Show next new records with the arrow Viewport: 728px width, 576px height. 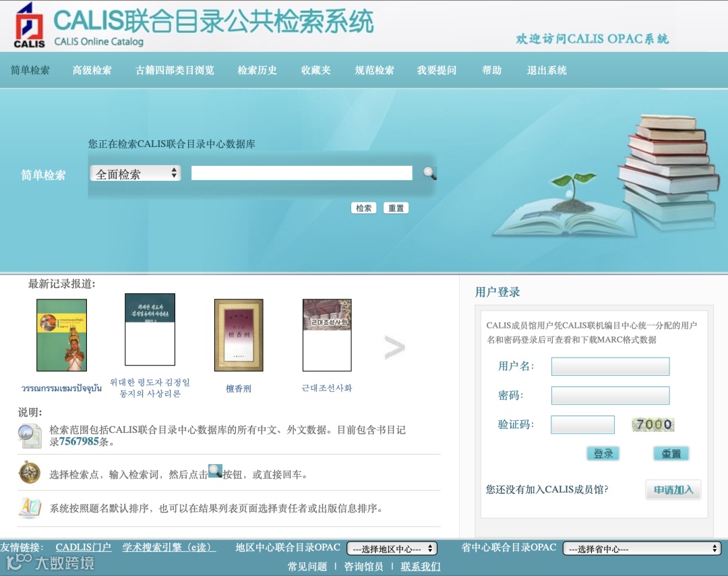point(394,347)
